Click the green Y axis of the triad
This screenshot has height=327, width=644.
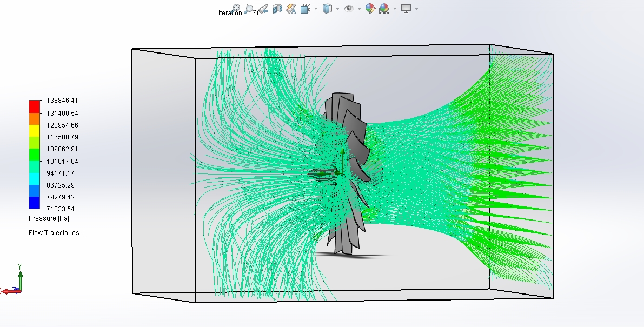(20, 280)
